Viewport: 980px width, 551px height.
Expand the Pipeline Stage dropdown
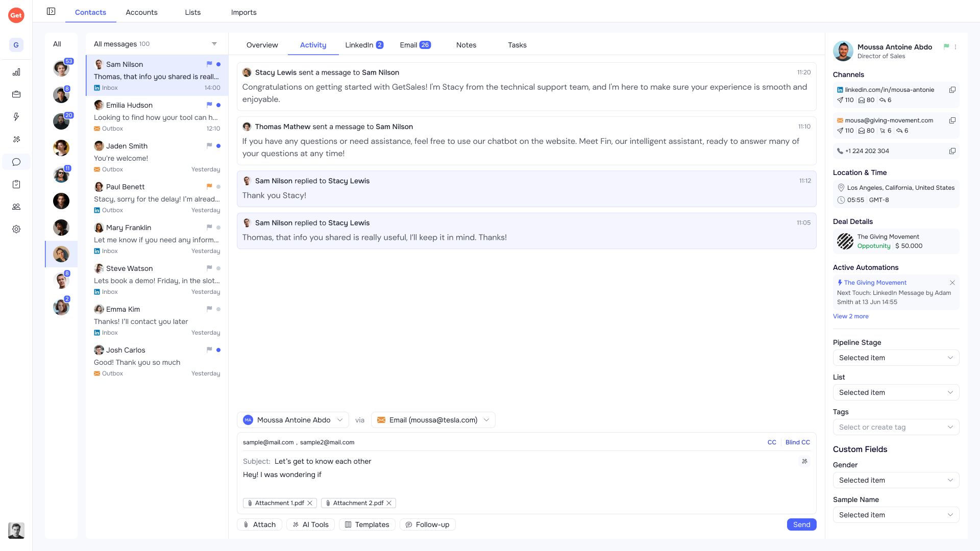(895, 357)
